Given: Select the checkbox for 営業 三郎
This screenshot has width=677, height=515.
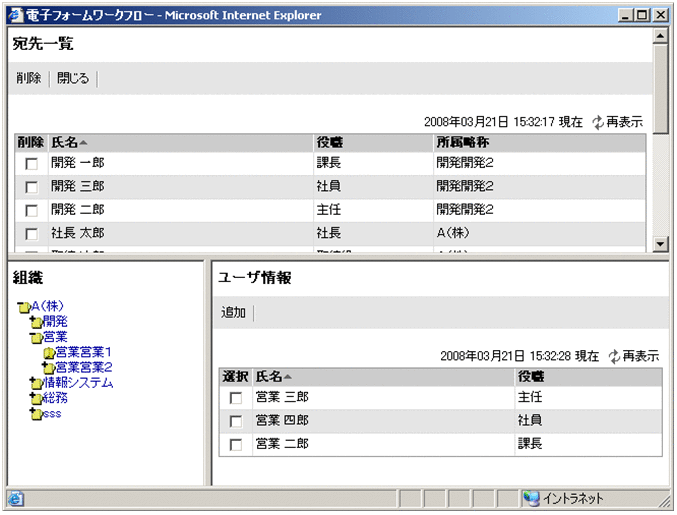Looking at the screenshot, I should (x=236, y=398).
